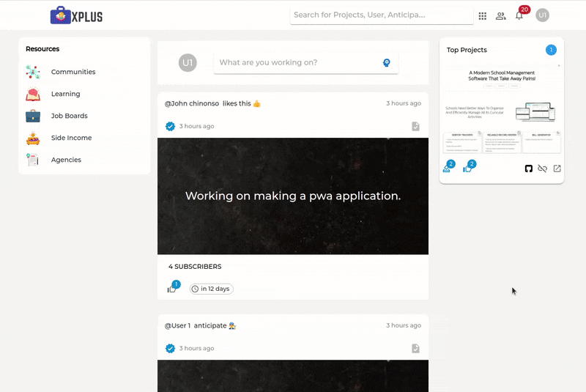
Task: Click verified badge on User 1 post
Action: coord(170,348)
